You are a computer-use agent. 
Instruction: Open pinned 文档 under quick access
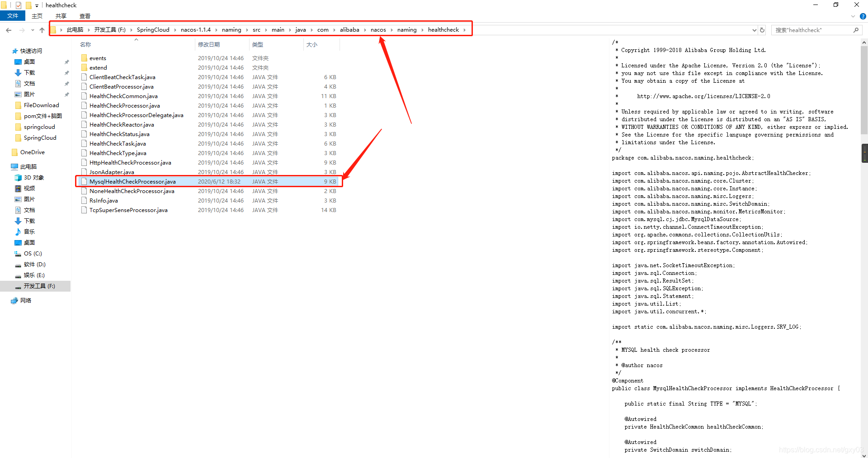pyautogui.click(x=29, y=84)
